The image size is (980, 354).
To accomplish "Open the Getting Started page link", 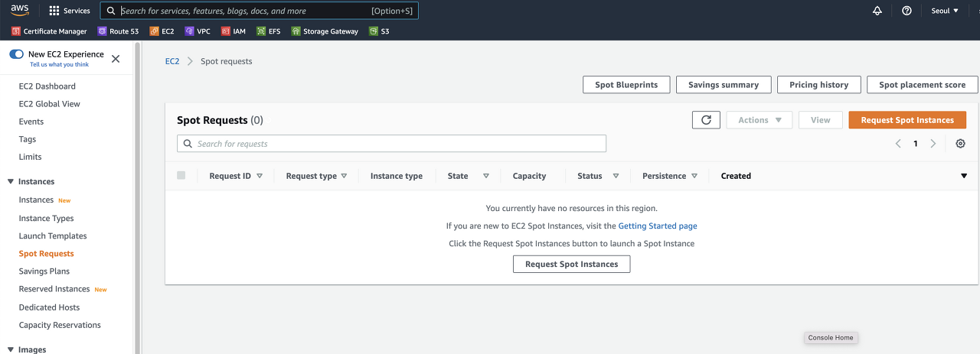I will point(658,226).
